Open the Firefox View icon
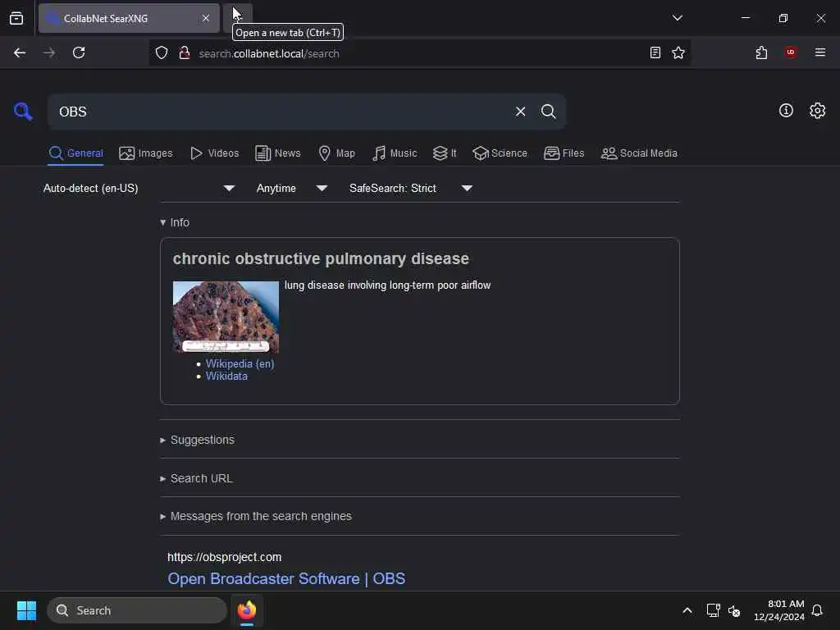The width and height of the screenshot is (840, 630). tap(16, 18)
